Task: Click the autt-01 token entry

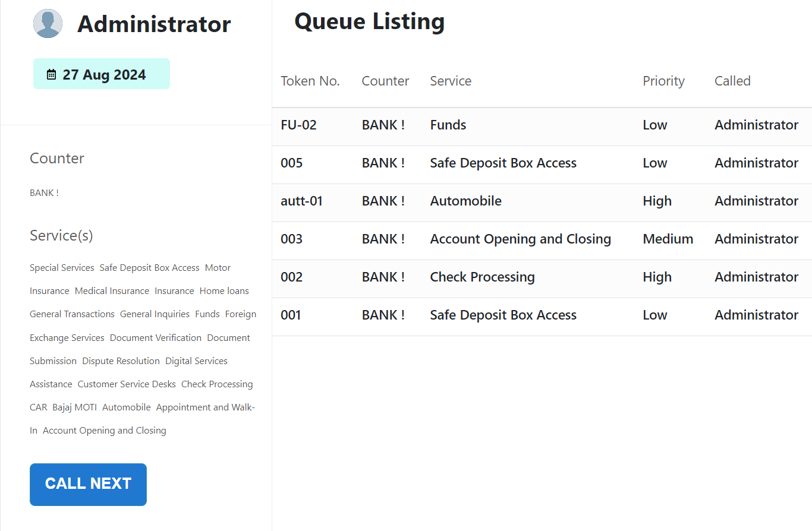Action: (x=301, y=201)
